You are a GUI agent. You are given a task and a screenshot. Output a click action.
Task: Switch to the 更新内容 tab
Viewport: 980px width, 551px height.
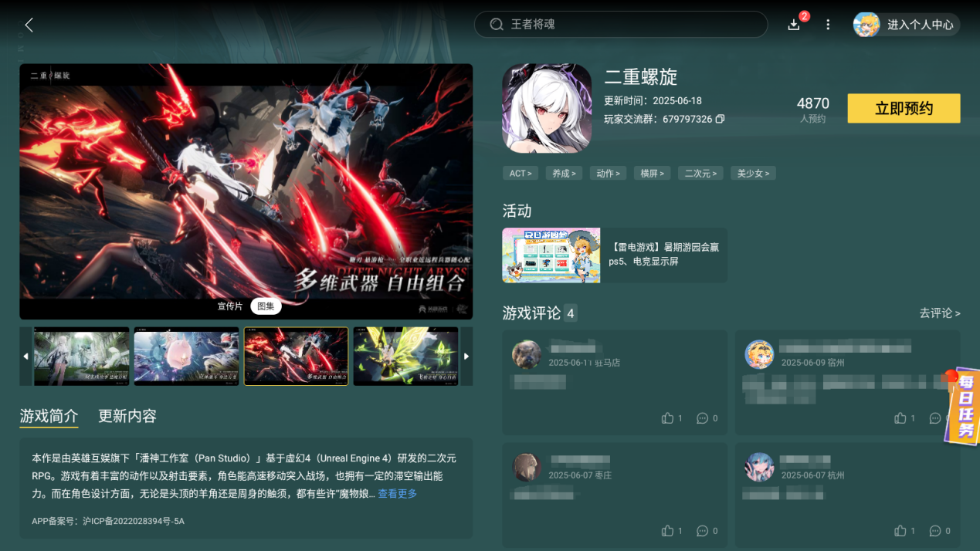click(x=127, y=417)
